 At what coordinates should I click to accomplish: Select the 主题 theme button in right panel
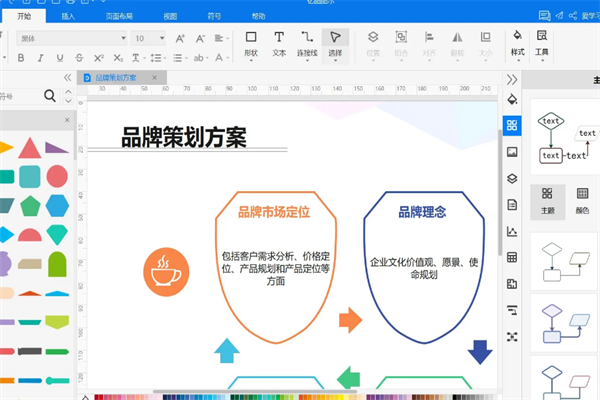point(548,201)
